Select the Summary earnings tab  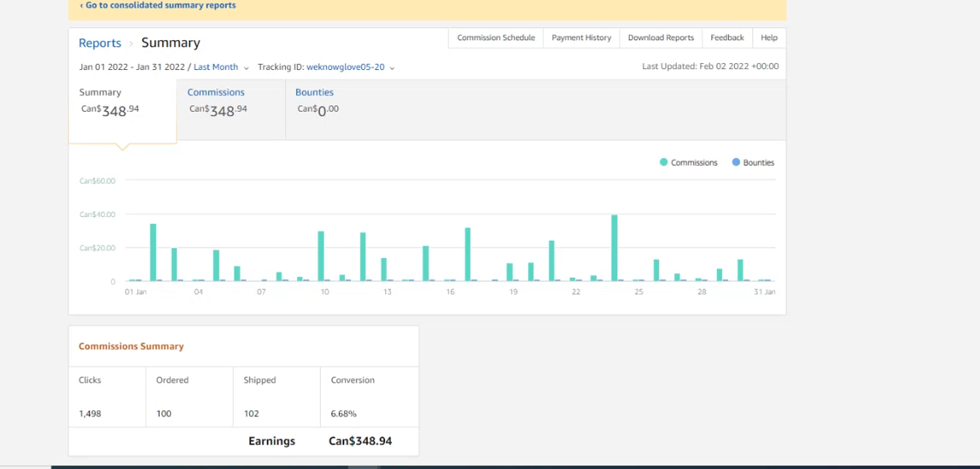pyautogui.click(x=123, y=111)
